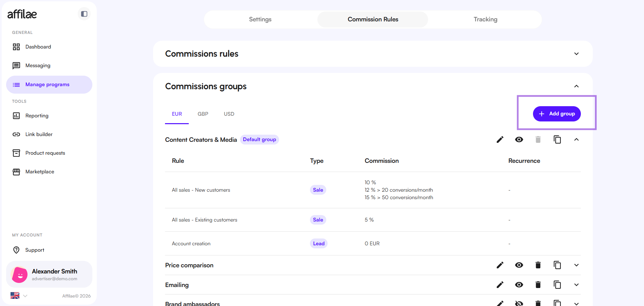Click the 15 % > 50 conversions/month tier
644x306 pixels.
[399, 197]
